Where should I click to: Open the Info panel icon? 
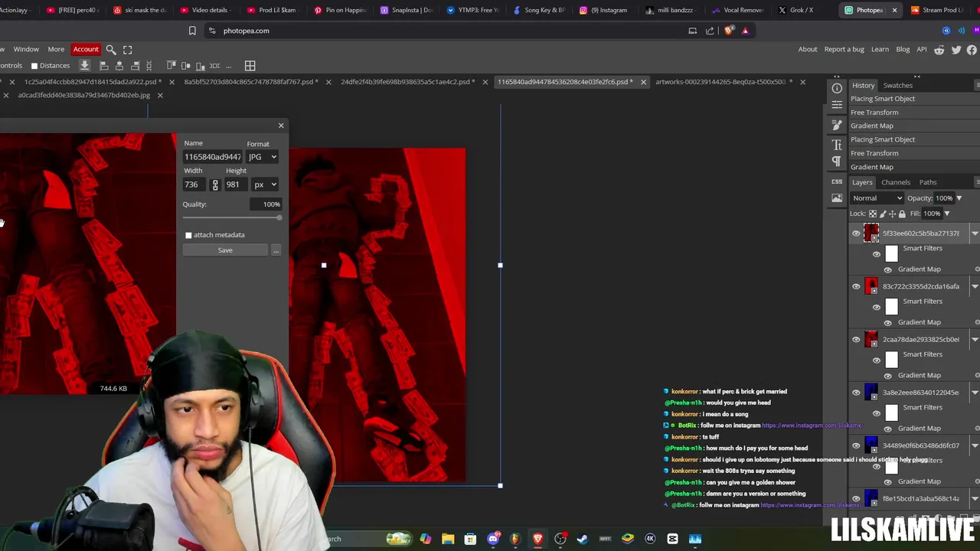[x=837, y=88]
